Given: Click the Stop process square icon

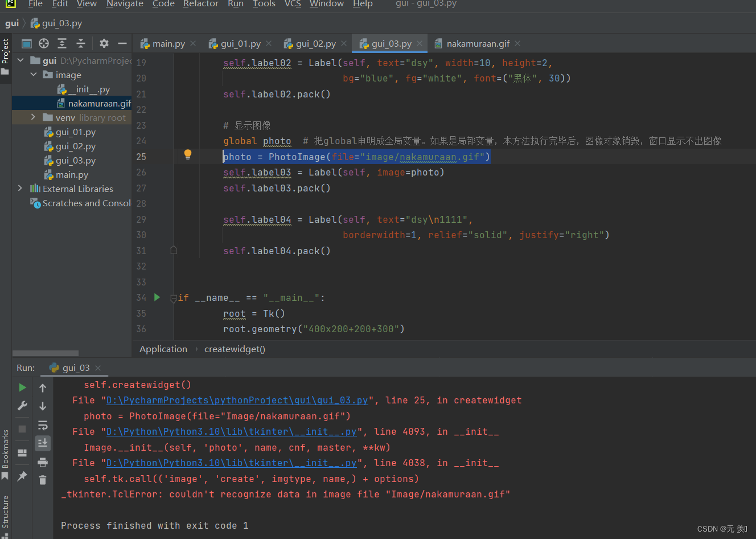Looking at the screenshot, I should point(22,428).
